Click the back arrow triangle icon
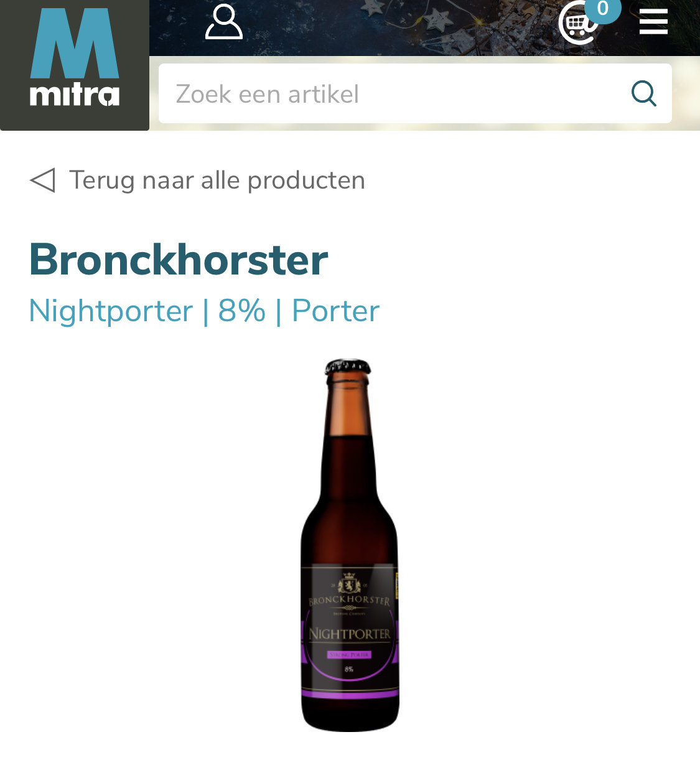Viewport: 700px width, 770px height. [x=42, y=180]
